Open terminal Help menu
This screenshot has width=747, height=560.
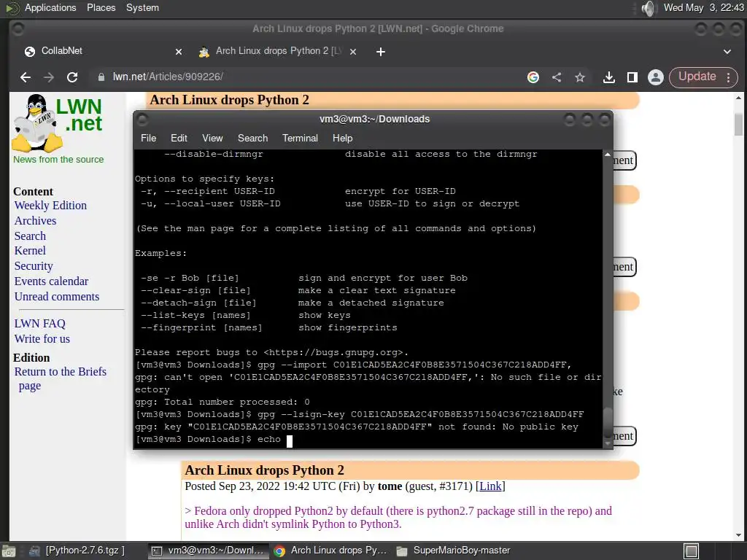(342, 138)
